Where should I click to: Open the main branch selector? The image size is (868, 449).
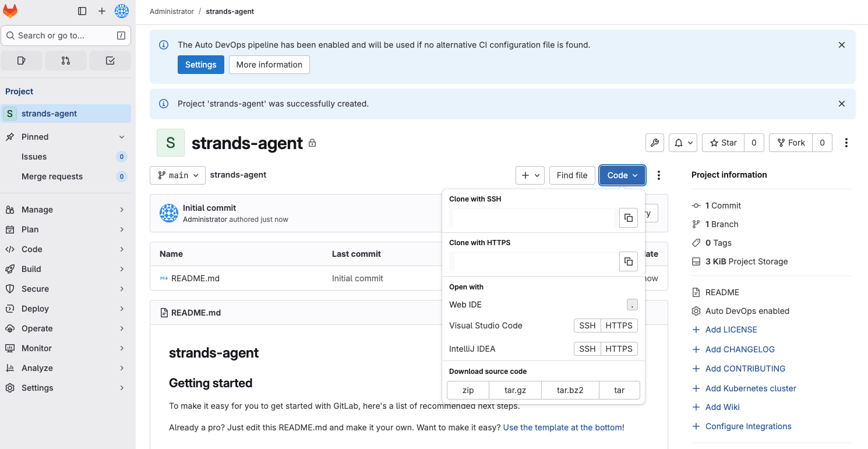[177, 175]
